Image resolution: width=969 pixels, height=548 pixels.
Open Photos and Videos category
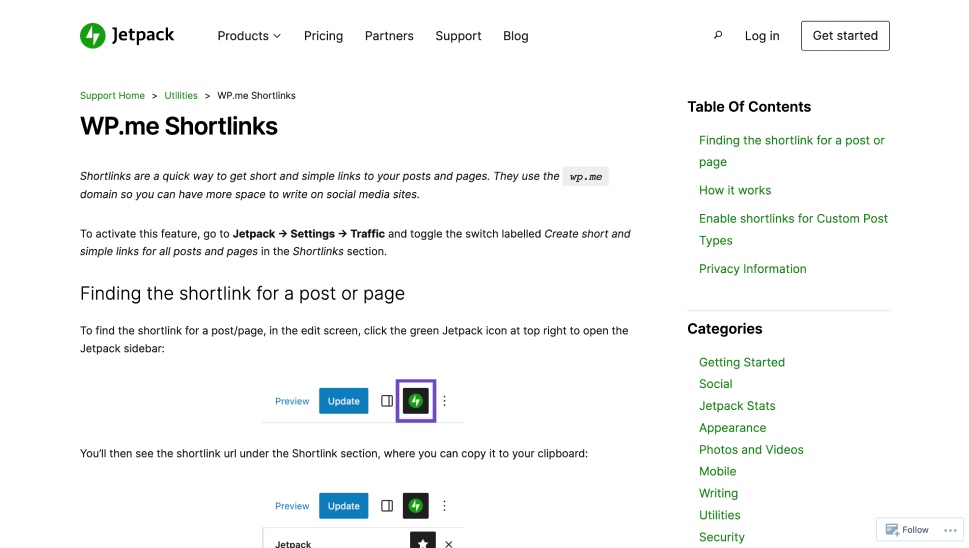(x=751, y=450)
